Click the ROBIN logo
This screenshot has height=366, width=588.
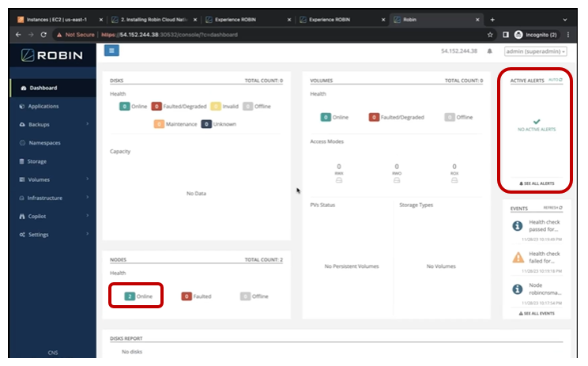point(51,55)
